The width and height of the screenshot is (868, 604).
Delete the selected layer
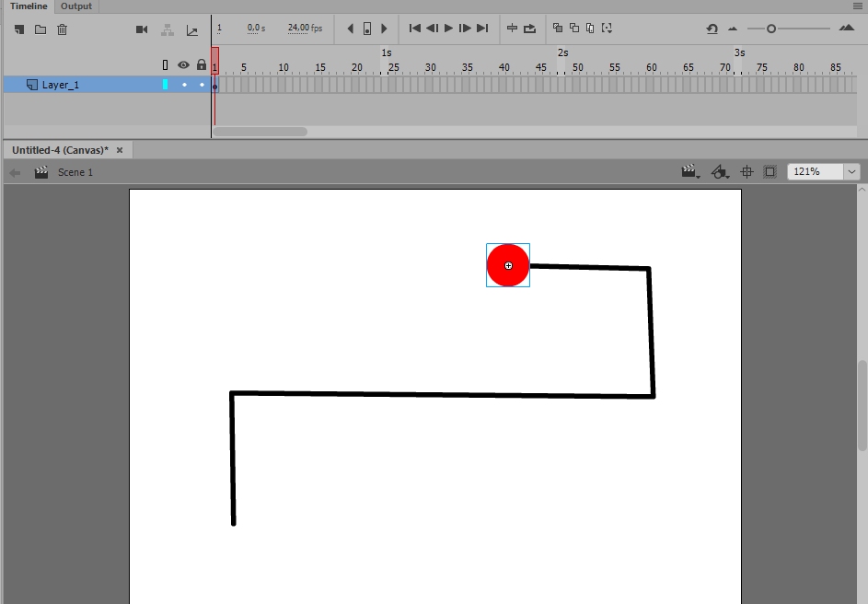tap(62, 29)
